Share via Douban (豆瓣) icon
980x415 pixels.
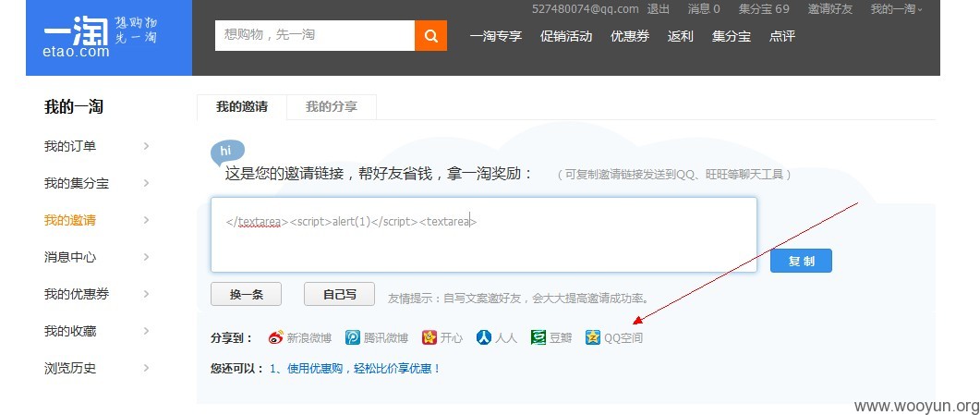coord(538,337)
